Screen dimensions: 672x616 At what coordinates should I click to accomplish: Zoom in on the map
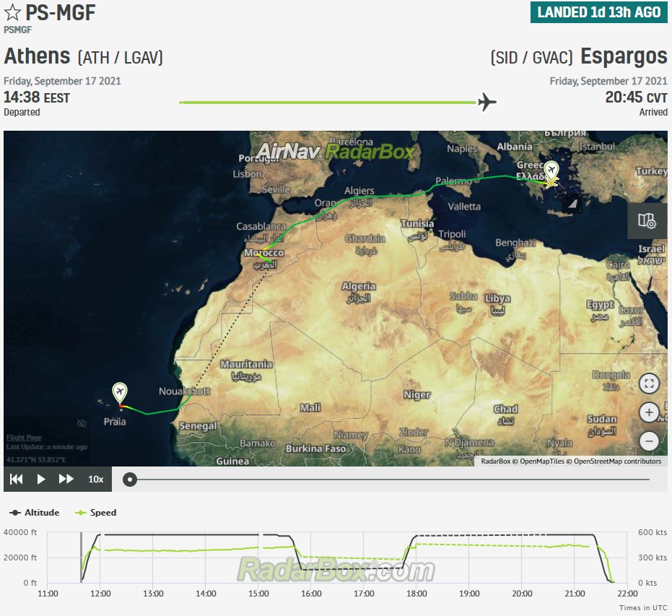point(649,412)
